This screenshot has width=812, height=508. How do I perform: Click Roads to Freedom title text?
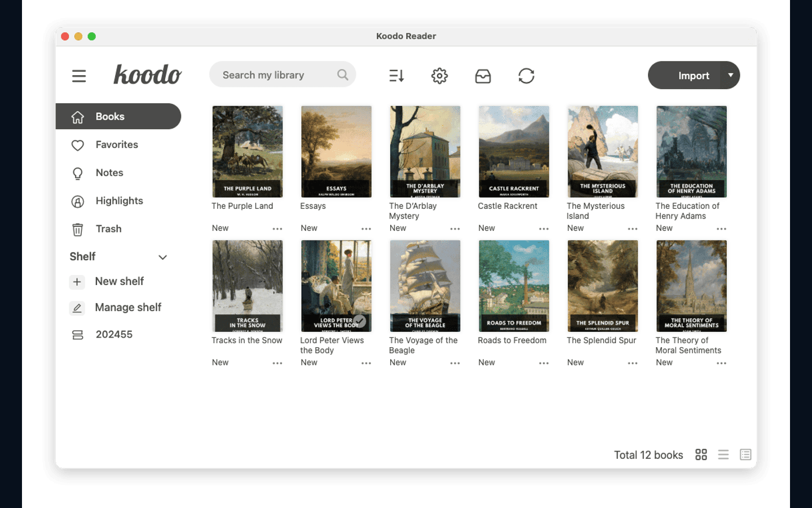coord(512,340)
